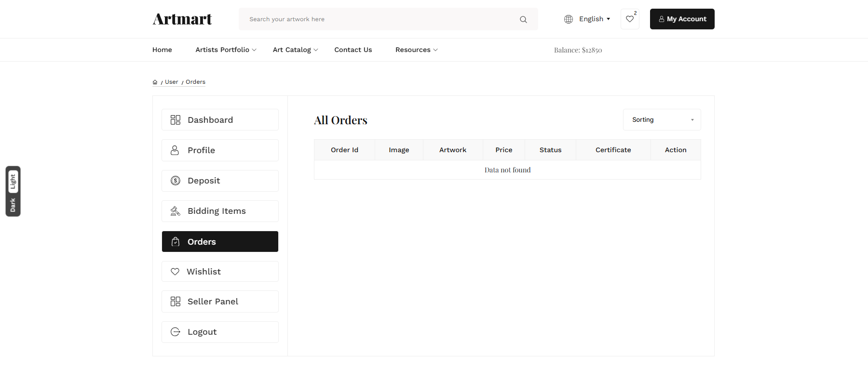Click the search magnifier icon

(523, 19)
